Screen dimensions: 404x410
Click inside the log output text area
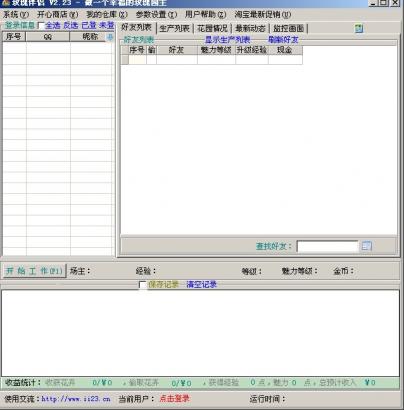tap(200, 333)
